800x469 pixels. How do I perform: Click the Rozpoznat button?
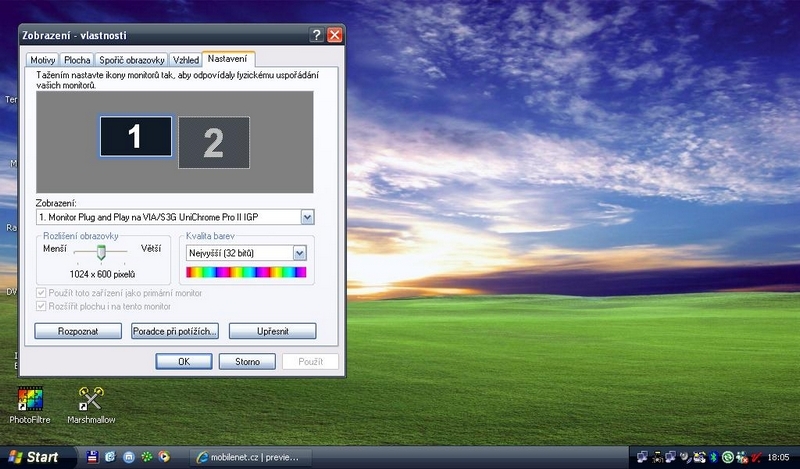pos(78,331)
